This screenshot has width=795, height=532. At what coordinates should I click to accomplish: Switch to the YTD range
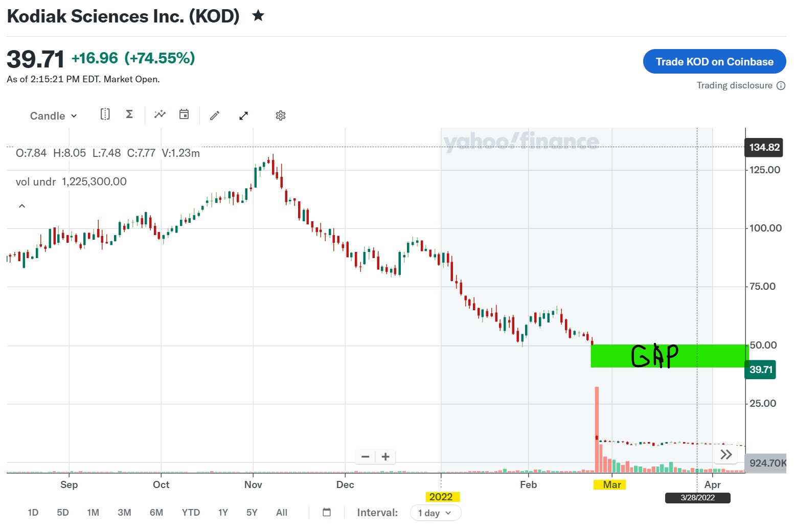tap(191, 513)
